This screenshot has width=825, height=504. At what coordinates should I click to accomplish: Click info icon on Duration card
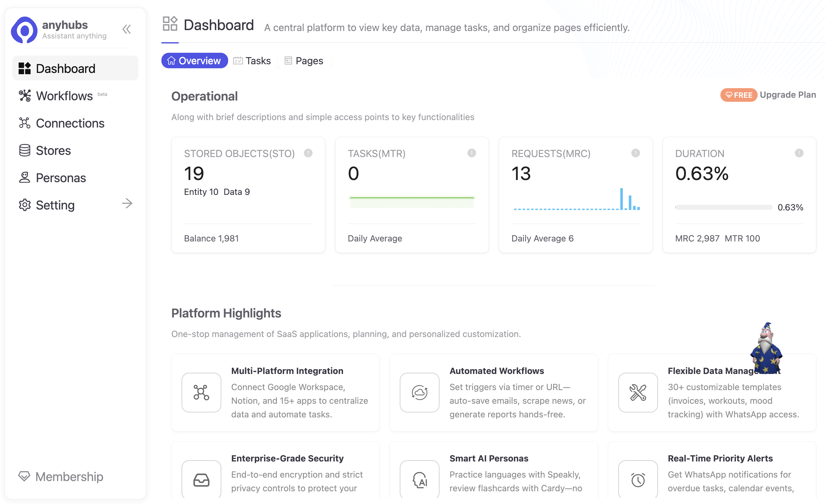(799, 153)
